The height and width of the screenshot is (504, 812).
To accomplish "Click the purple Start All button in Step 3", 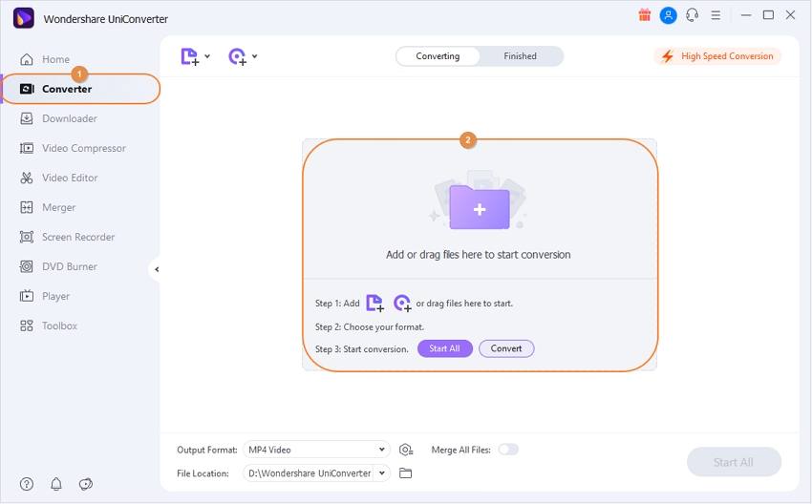I will click(x=445, y=348).
